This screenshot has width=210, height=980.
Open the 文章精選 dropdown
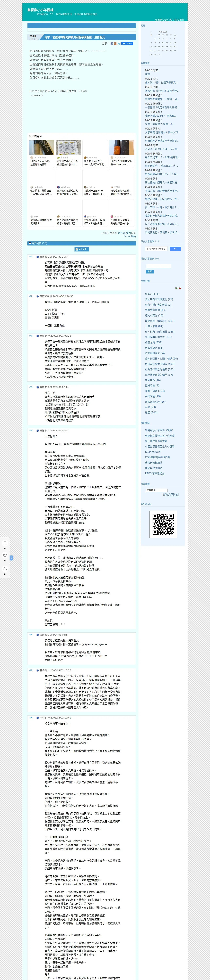[157, 490]
